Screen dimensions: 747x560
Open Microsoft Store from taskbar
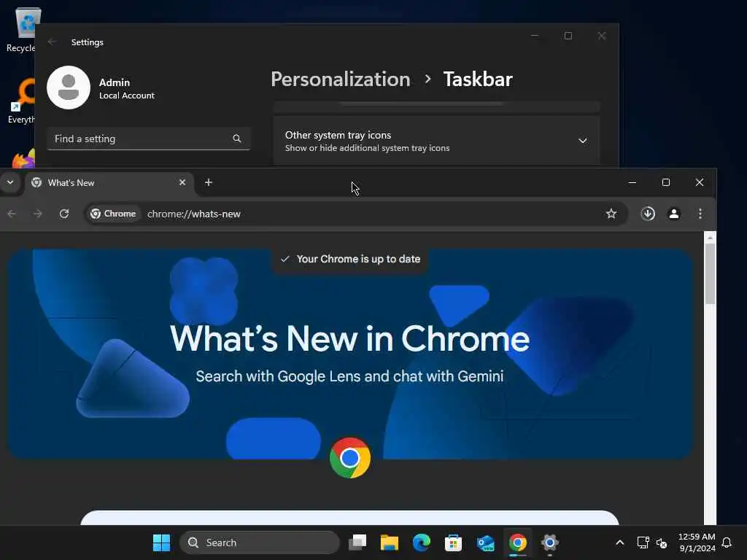click(x=453, y=542)
